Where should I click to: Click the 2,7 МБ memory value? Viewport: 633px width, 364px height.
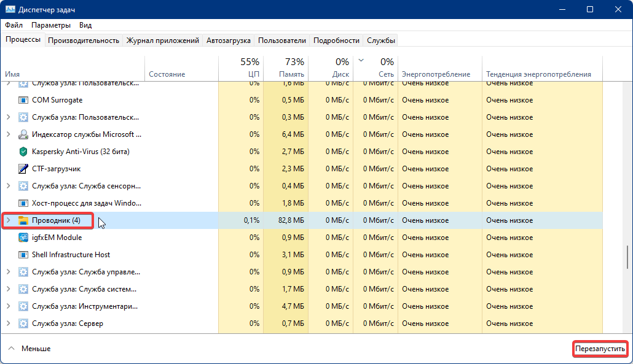tap(293, 152)
